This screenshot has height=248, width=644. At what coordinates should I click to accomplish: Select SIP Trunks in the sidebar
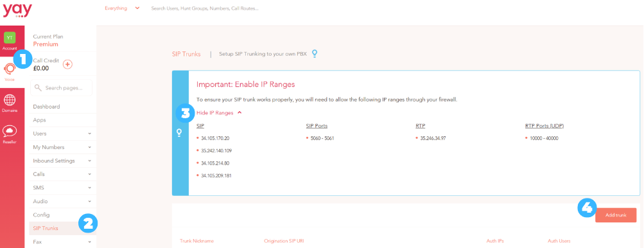(62, 228)
